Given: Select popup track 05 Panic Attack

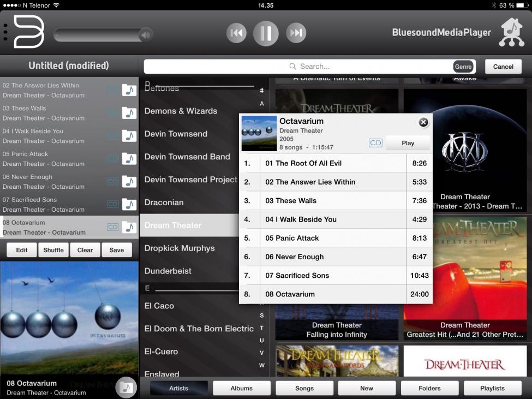Looking at the screenshot, I should (x=336, y=238).
